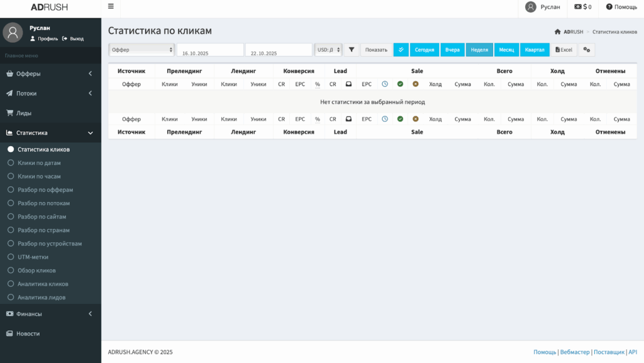
Task: Open Вебмастер footer link
Action: coord(575,352)
